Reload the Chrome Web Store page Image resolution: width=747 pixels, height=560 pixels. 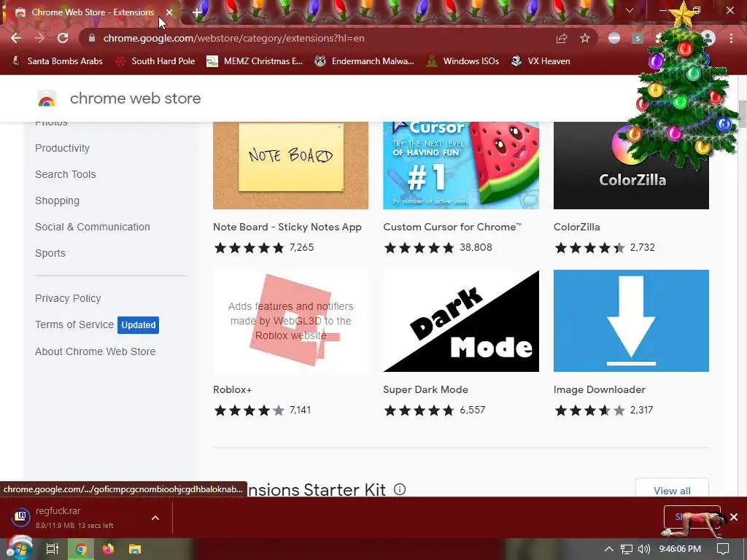[x=63, y=38]
